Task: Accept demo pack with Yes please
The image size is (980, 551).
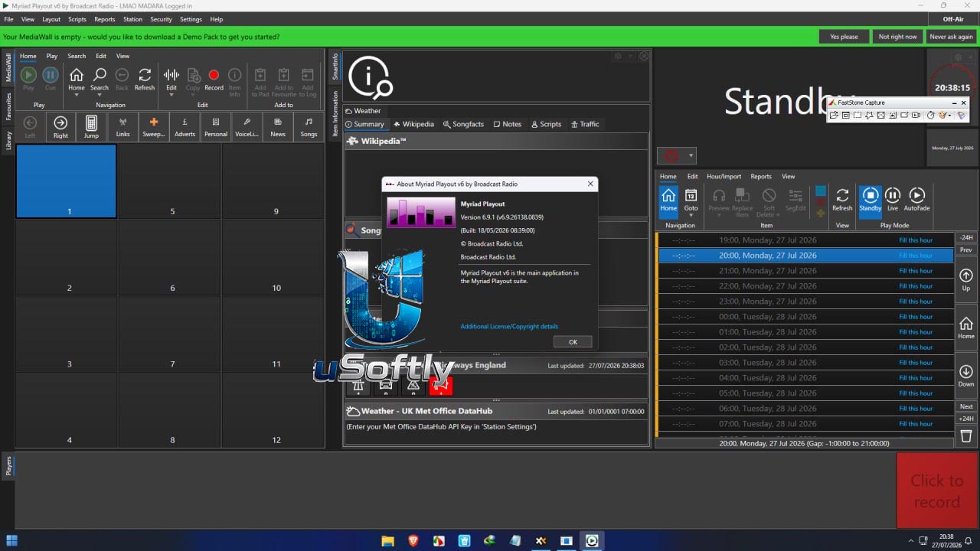Action: (844, 37)
